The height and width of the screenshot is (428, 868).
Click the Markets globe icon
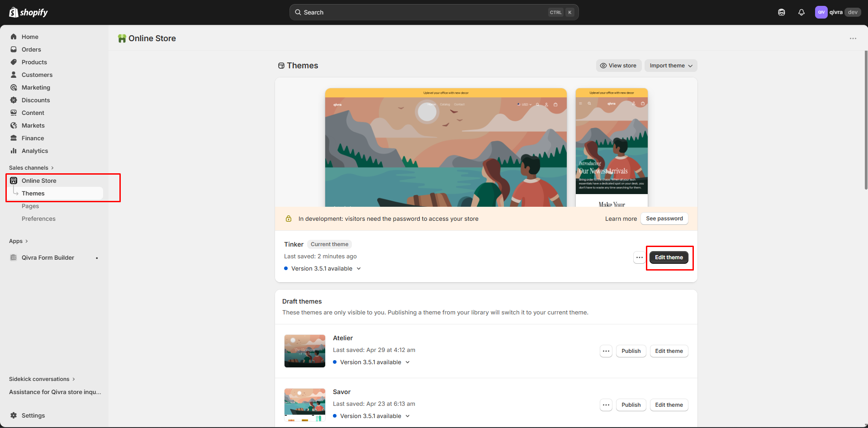(x=14, y=125)
